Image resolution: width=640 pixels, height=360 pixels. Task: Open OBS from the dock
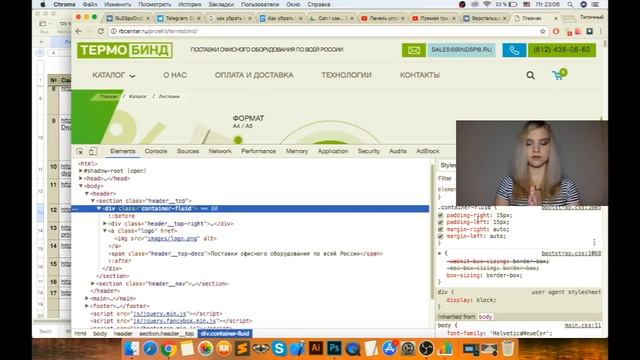[426, 349]
